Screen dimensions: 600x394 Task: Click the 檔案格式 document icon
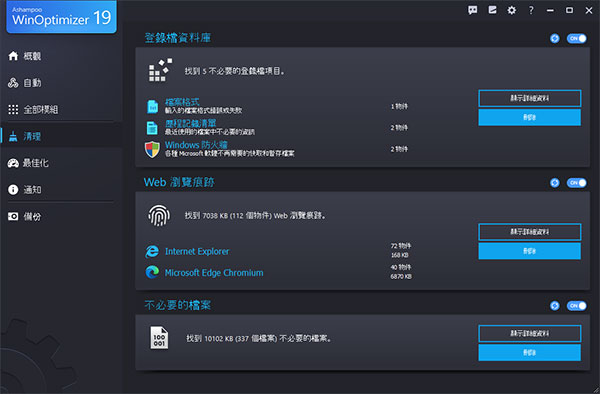(153, 107)
